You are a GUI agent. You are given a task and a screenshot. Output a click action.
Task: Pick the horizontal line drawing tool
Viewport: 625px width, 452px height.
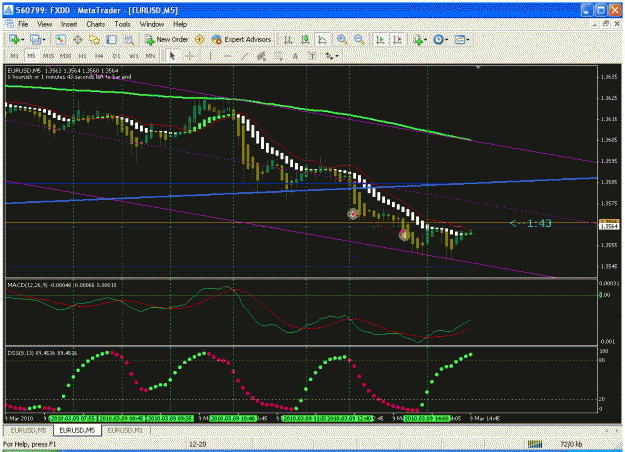227,56
